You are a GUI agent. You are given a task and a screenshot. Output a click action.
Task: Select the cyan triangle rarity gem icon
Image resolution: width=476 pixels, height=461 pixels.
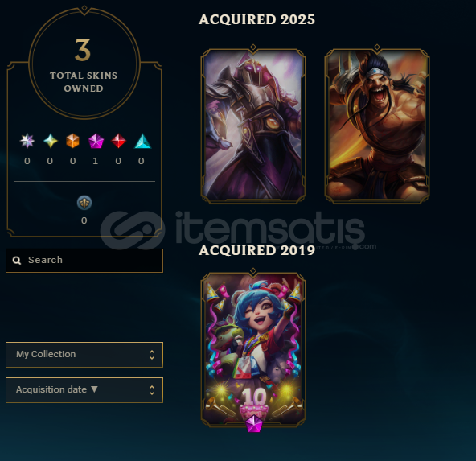(142, 142)
